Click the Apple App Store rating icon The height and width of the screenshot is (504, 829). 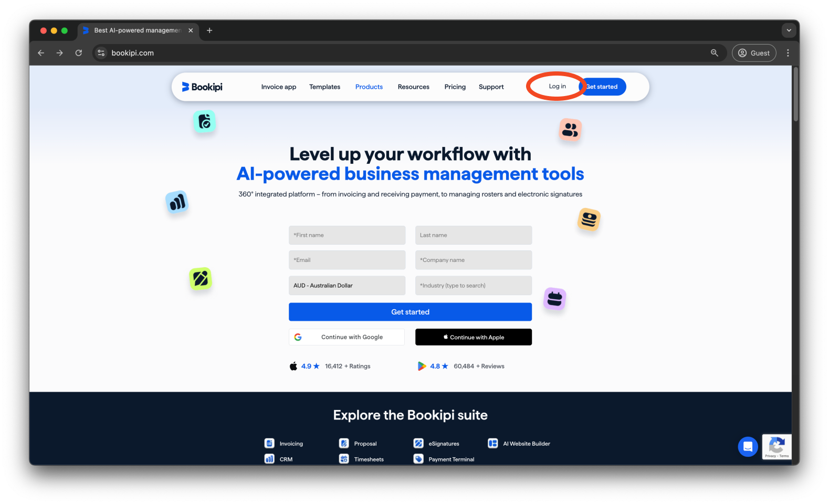click(x=293, y=366)
